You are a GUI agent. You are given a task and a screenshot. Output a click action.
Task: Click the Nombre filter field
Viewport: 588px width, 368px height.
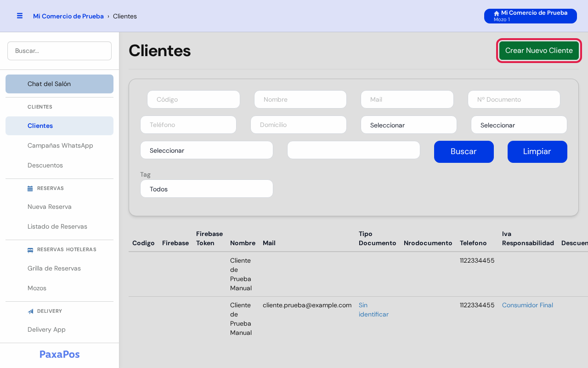[x=300, y=99]
